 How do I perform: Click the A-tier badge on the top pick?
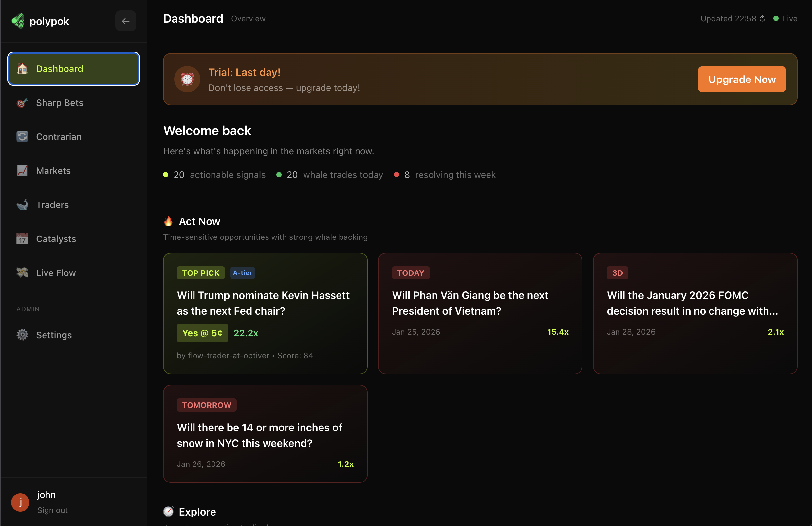pyautogui.click(x=242, y=273)
